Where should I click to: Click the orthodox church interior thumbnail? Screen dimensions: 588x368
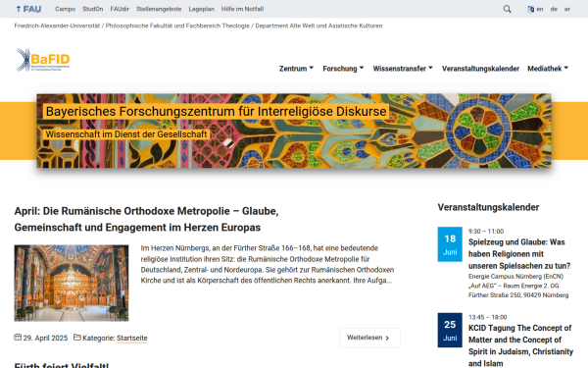(x=72, y=283)
